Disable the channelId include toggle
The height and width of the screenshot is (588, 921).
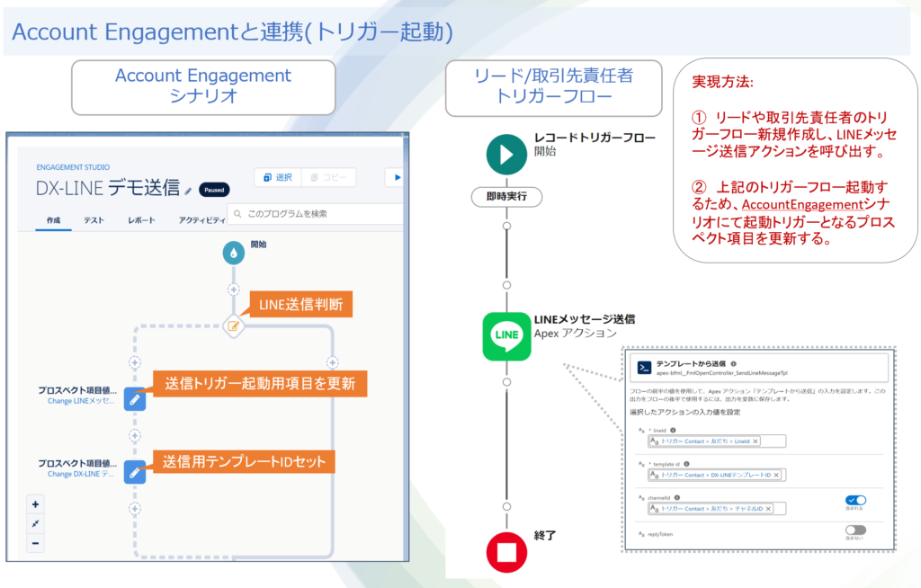[855, 500]
